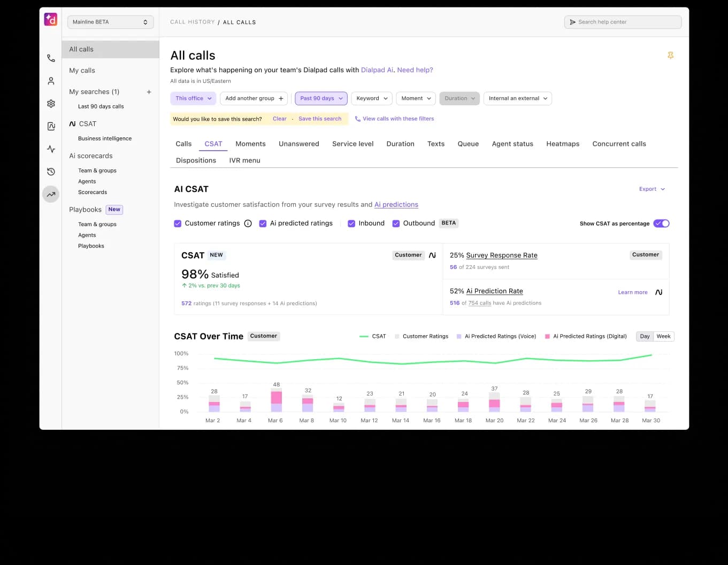The width and height of the screenshot is (728, 565).
Task: Unpin the page using the yellow pin icon
Action: point(671,55)
